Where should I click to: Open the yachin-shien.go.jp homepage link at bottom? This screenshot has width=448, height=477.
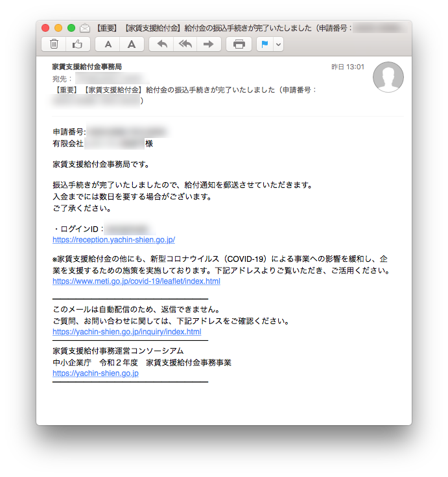pyautogui.click(x=95, y=373)
